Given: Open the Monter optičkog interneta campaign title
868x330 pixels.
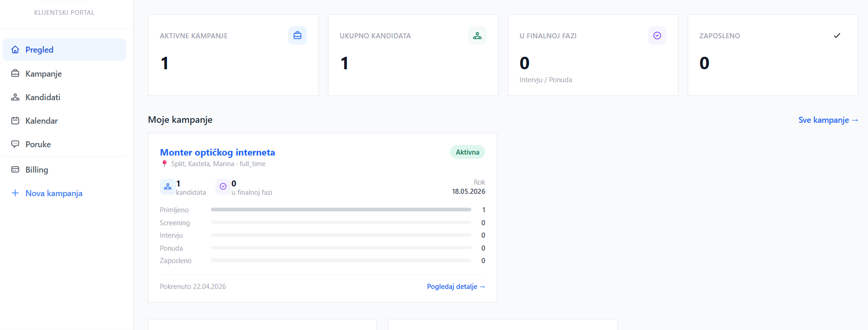Looking at the screenshot, I should point(217,152).
